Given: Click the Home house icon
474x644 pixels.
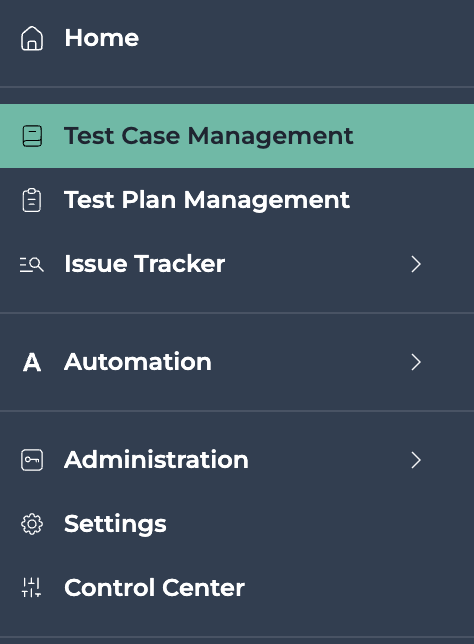Looking at the screenshot, I should coord(32,38).
